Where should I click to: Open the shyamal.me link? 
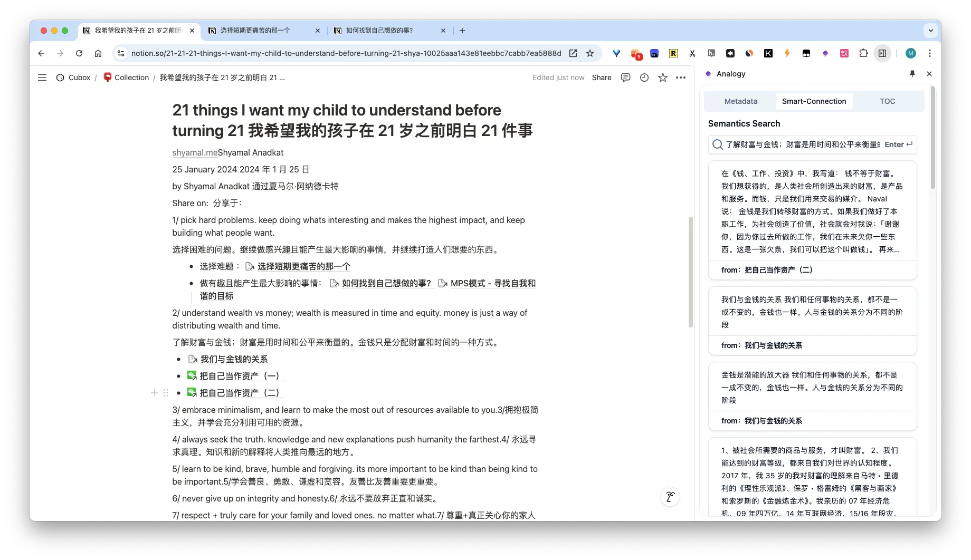(x=194, y=152)
